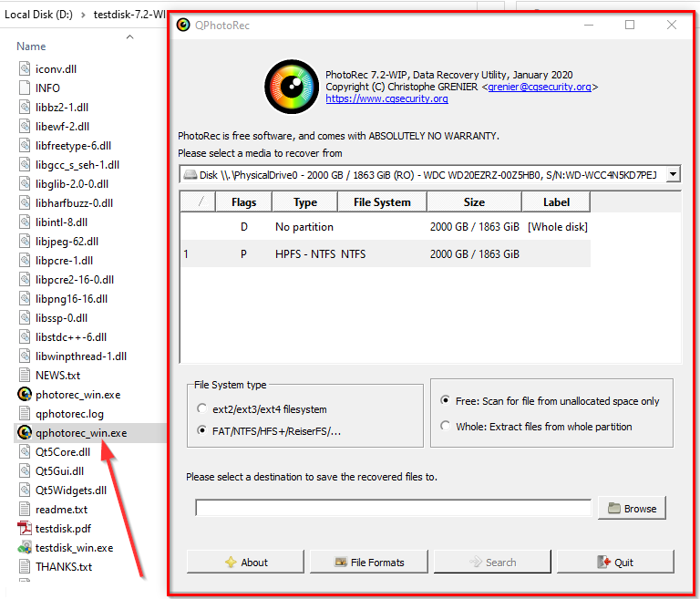Click the large PhotoRec eye logo
This screenshot has height=599, width=700.
click(292, 87)
